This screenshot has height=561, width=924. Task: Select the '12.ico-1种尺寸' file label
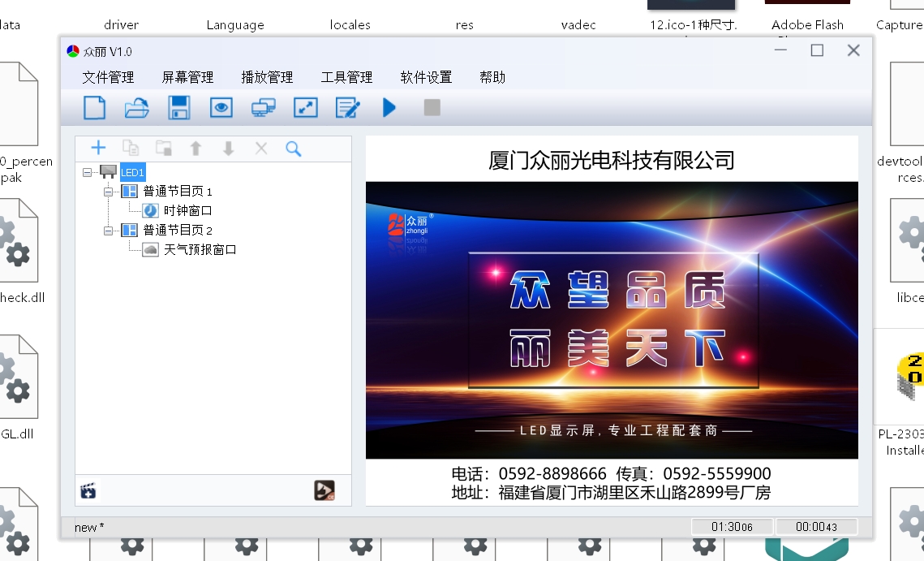click(x=693, y=25)
